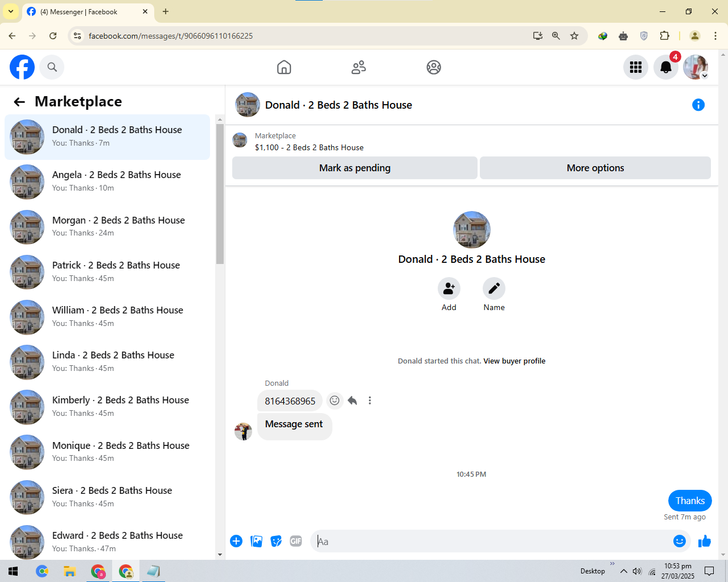Choose a sticker icon in composer
The height and width of the screenshot is (582, 728).
[x=276, y=541]
